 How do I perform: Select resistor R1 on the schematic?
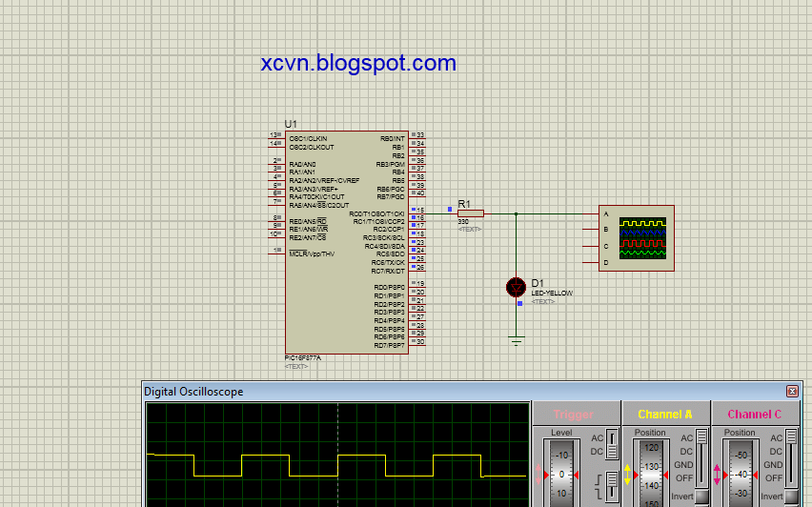coord(471,213)
